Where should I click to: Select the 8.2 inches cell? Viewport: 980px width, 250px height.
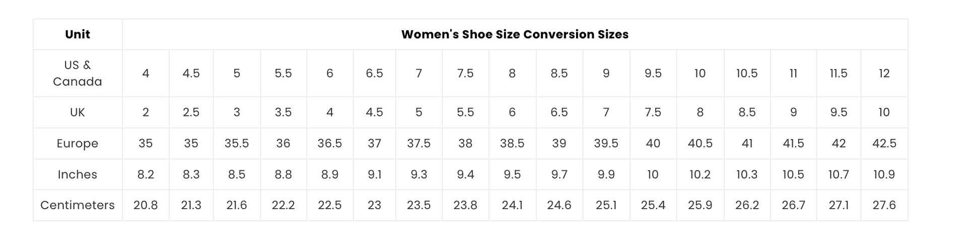pos(146,174)
